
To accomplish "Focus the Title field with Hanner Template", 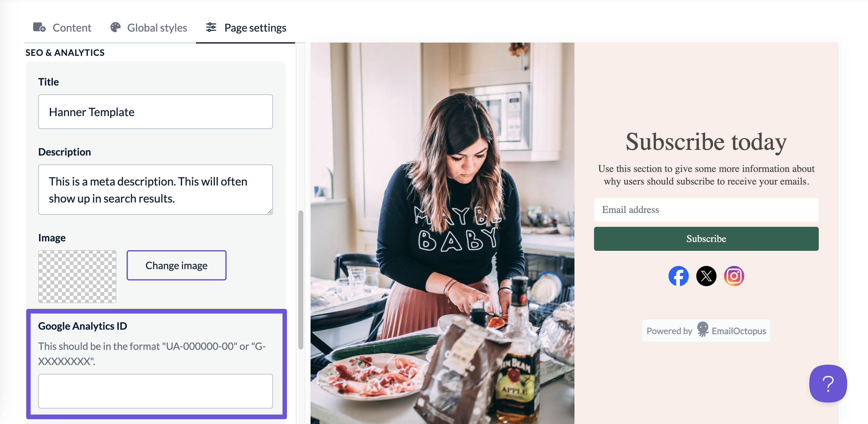I will point(155,111).
